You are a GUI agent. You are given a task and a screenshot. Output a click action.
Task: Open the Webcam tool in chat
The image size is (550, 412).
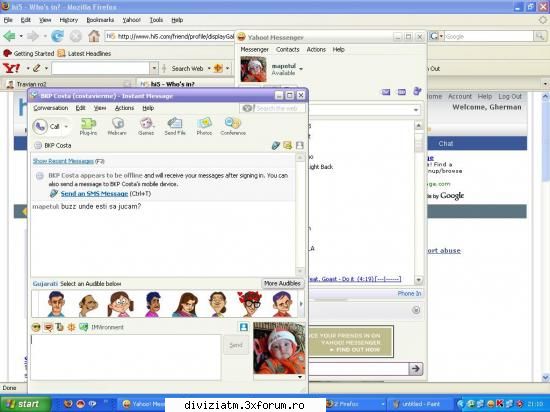click(x=117, y=126)
